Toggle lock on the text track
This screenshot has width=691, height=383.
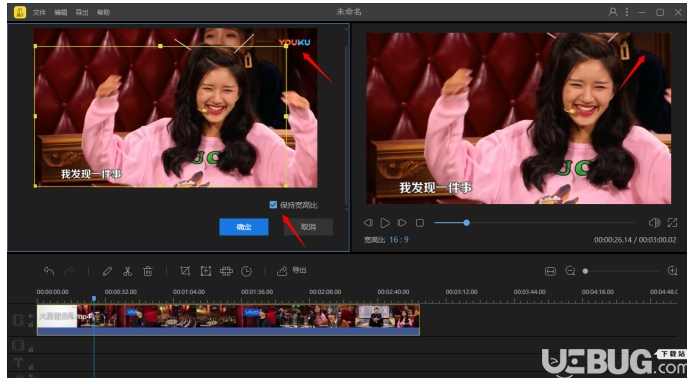tap(31, 366)
